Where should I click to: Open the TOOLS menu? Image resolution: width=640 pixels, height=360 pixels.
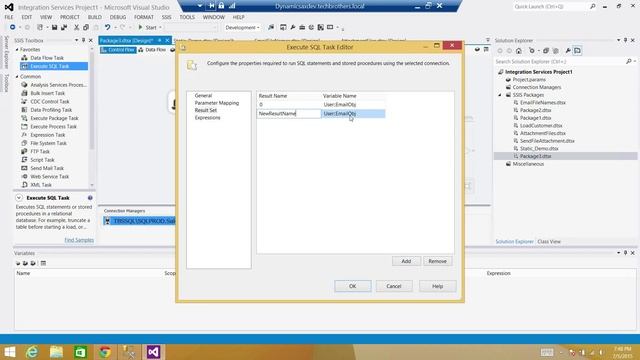(187, 17)
